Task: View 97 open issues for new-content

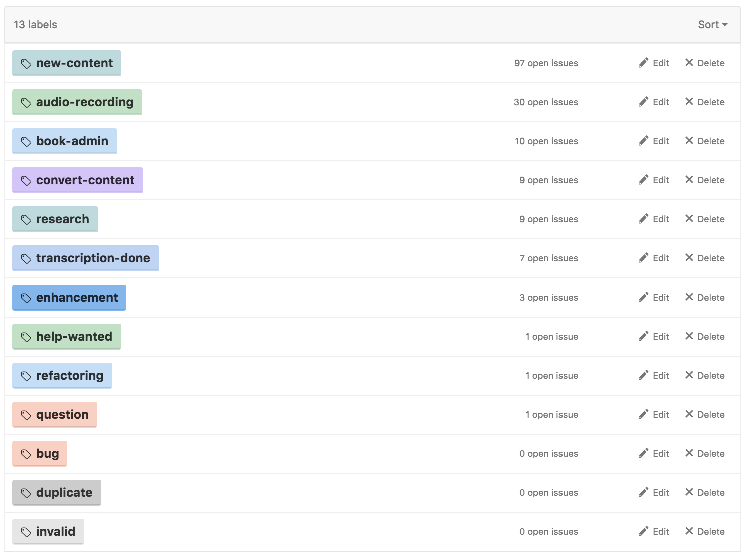Action: [x=546, y=63]
